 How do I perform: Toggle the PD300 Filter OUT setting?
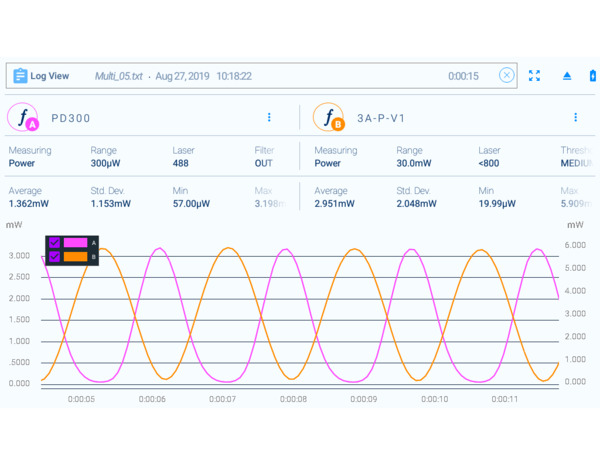(x=263, y=163)
